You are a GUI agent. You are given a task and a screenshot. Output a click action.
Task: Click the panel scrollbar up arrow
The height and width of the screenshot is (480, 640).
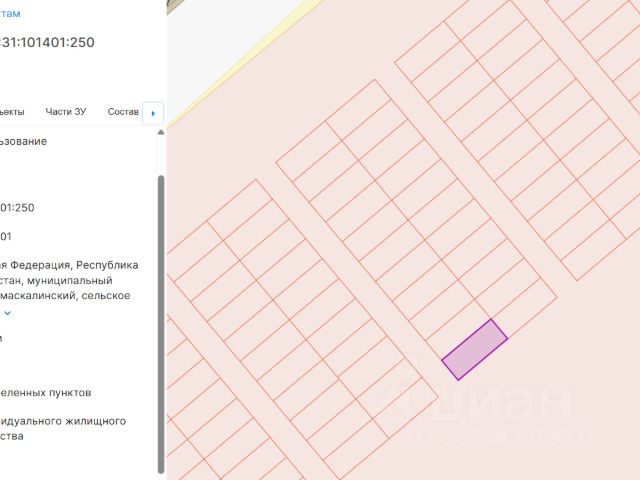[161, 132]
